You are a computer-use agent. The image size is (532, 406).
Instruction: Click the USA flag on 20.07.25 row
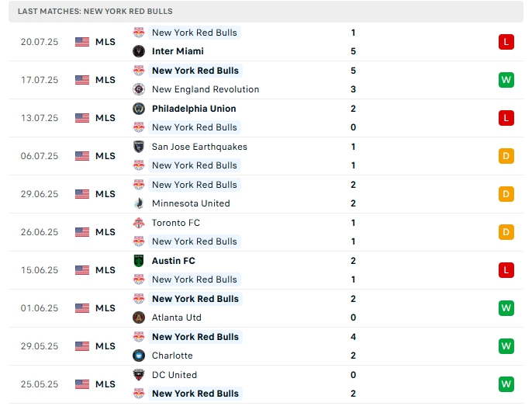[82, 42]
